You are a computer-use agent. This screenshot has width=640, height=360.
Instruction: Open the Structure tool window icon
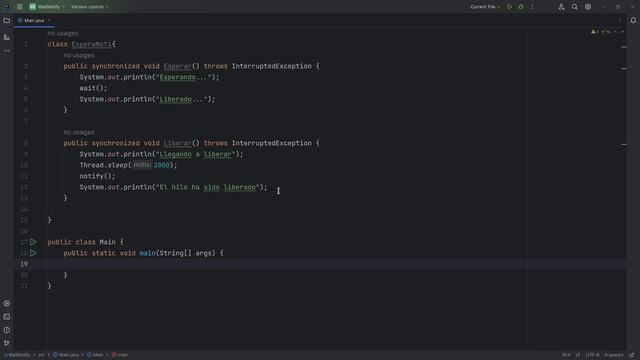[7, 37]
